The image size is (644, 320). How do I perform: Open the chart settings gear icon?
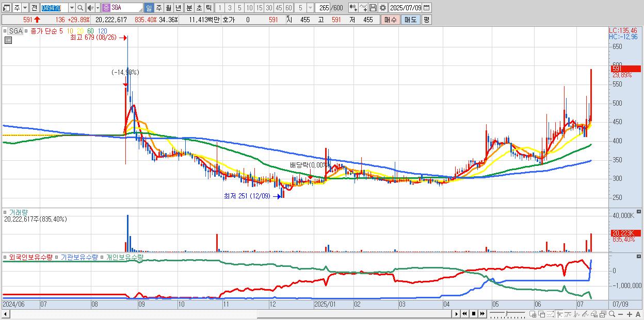pyautogui.click(x=382, y=8)
